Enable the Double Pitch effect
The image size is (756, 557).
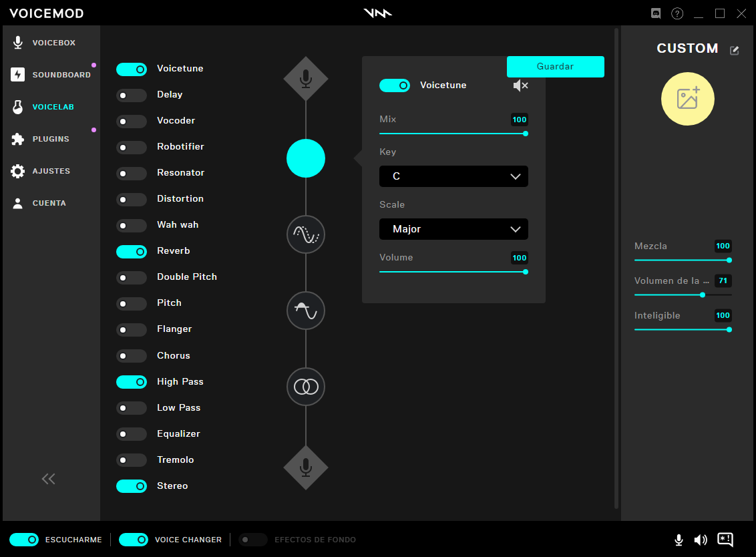(x=132, y=278)
